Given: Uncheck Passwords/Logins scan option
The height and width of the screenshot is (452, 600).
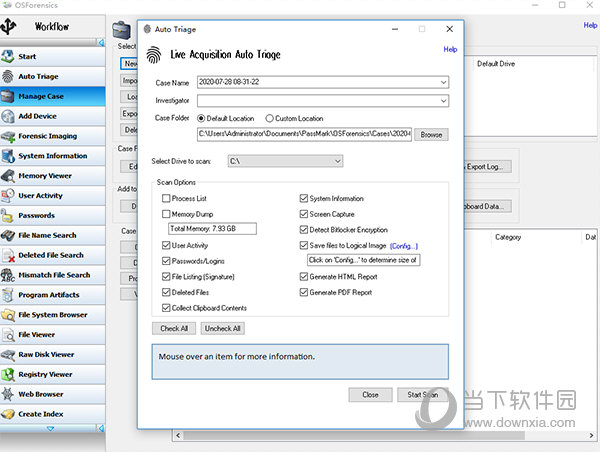Looking at the screenshot, I should 166,261.
